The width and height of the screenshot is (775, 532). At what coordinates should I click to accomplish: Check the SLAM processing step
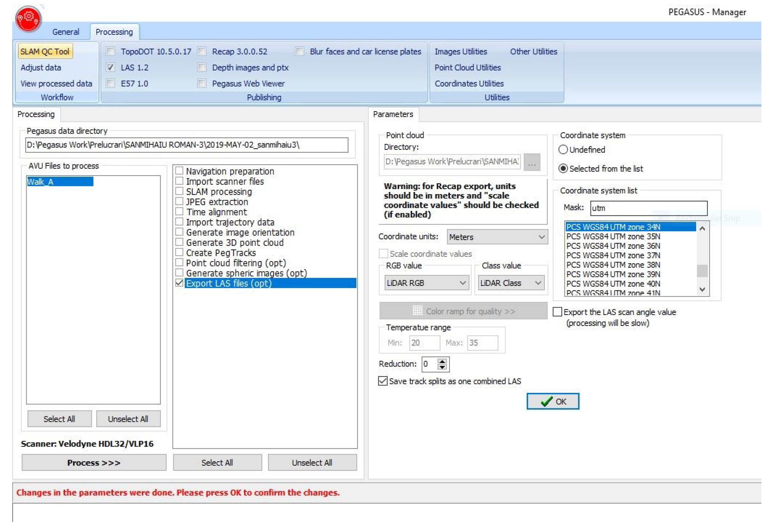(x=180, y=191)
